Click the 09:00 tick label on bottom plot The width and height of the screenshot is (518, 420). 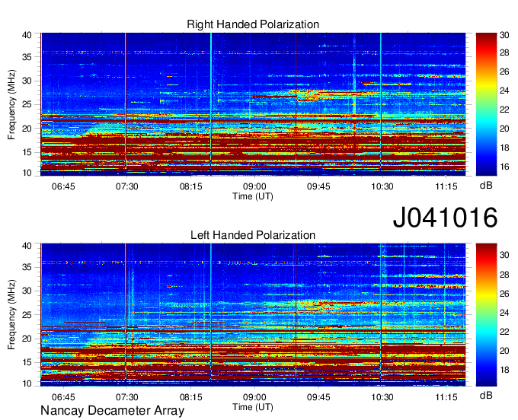pyautogui.click(x=254, y=397)
